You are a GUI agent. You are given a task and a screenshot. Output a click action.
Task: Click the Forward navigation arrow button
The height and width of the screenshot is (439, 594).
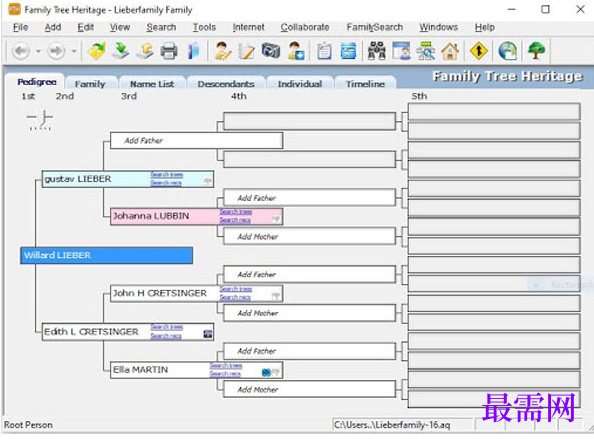(56, 51)
